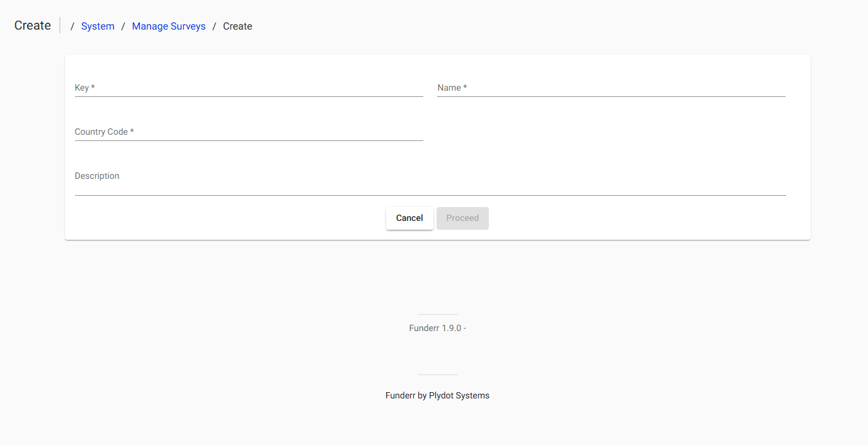Open the System breadcrumb link
The image size is (868, 445).
(x=98, y=26)
